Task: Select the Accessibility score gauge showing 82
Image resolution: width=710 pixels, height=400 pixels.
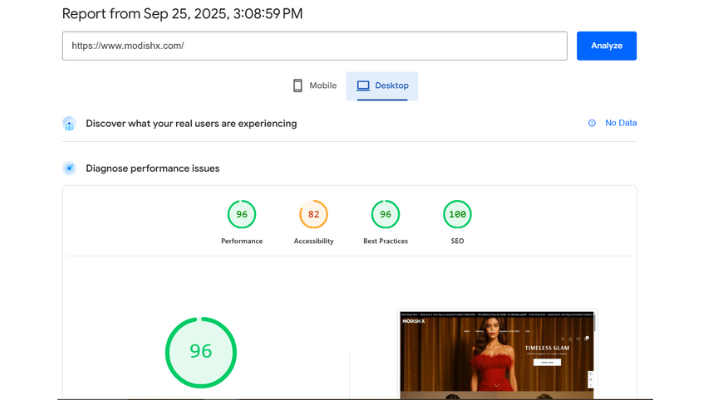Action: click(x=313, y=214)
